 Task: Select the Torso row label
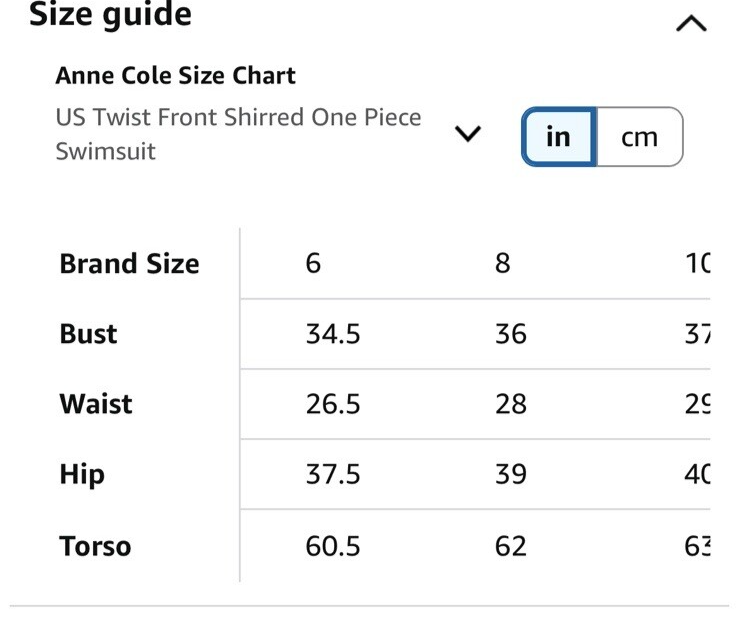click(x=95, y=546)
